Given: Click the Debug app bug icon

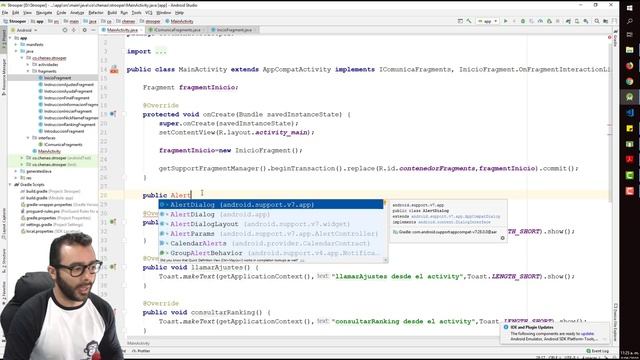Looking at the screenshot, I should [x=523, y=21].
